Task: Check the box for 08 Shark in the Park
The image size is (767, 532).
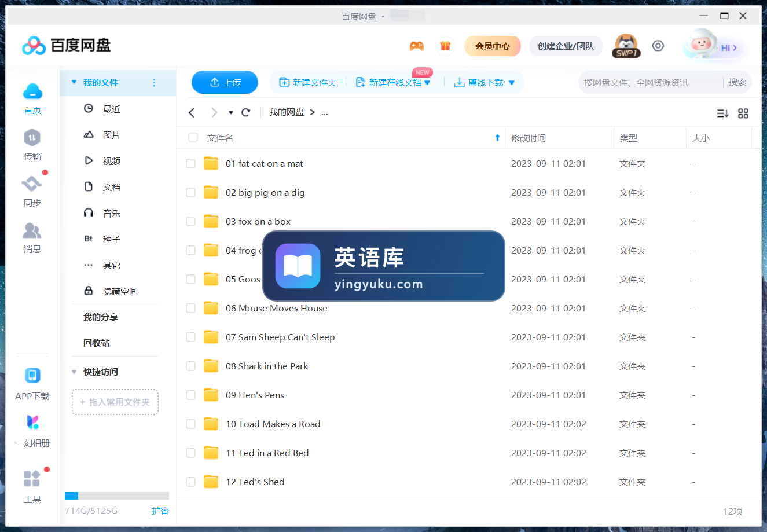Action: pyautogui.click(x=190, y=366)
